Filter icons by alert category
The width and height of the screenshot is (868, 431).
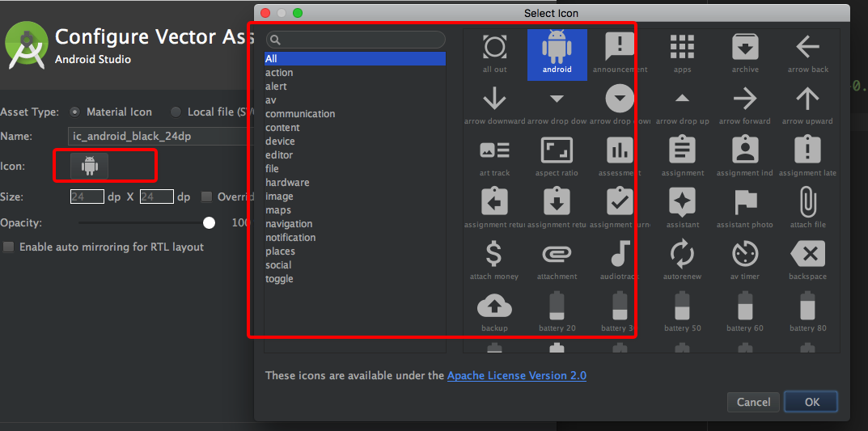click(355, 87)
